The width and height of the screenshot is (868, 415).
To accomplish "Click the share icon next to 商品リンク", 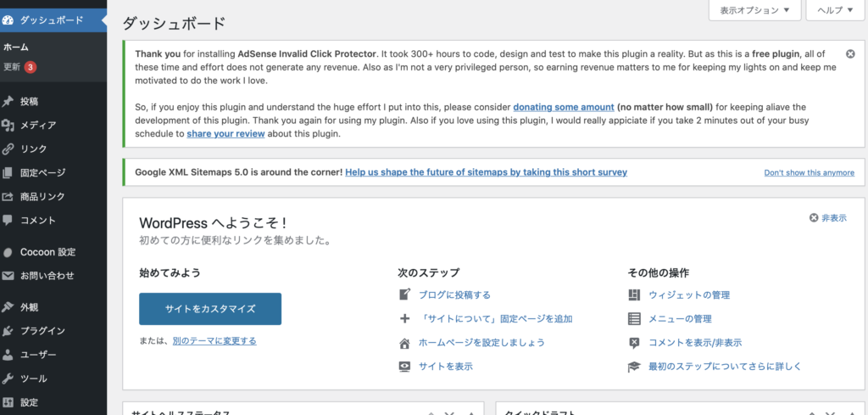I will point(7,197).
